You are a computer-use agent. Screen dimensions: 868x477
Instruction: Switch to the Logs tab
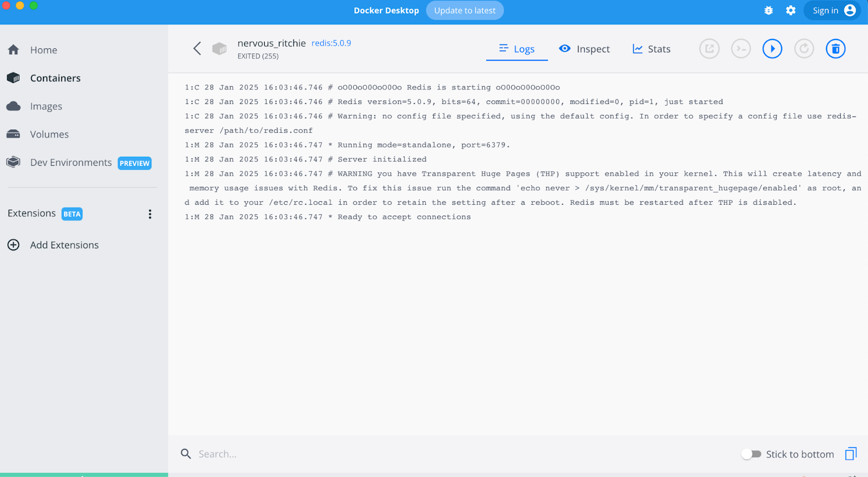click(517, 49)
